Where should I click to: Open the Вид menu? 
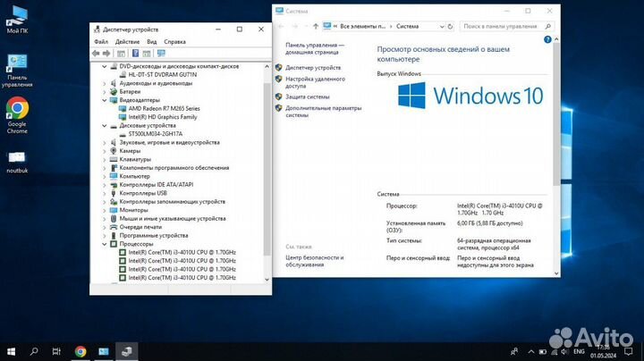tap(151, 42)
